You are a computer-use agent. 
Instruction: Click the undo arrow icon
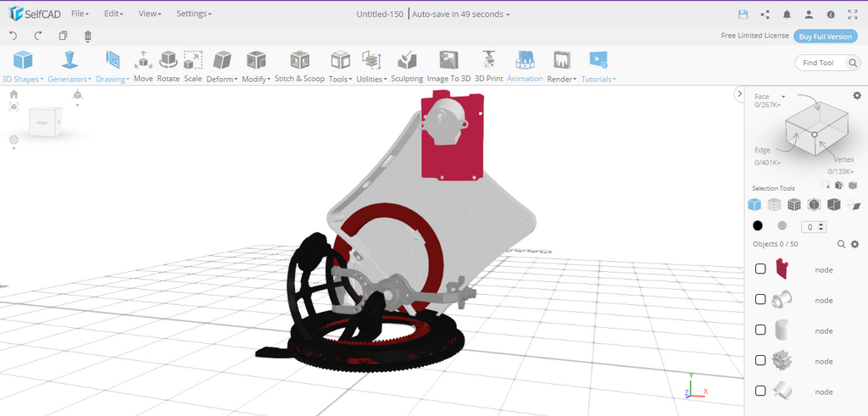coord(14,36)
